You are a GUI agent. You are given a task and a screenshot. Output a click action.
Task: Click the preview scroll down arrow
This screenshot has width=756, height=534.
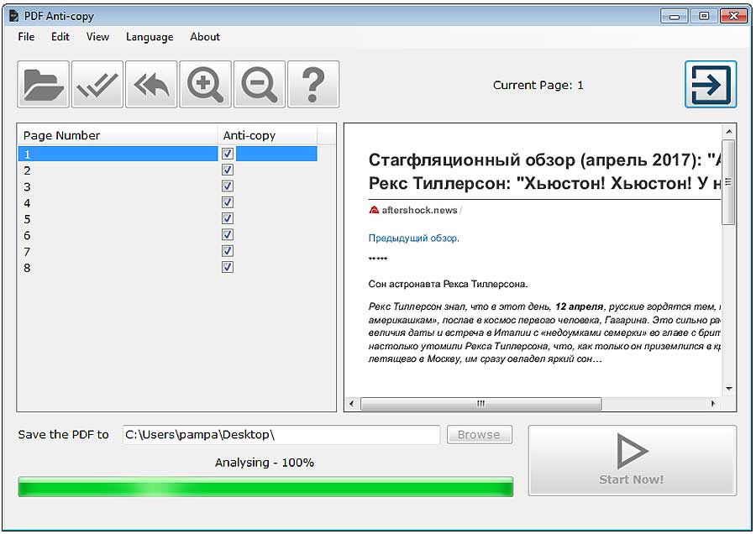pyautogui.click(x=729, y=389)
